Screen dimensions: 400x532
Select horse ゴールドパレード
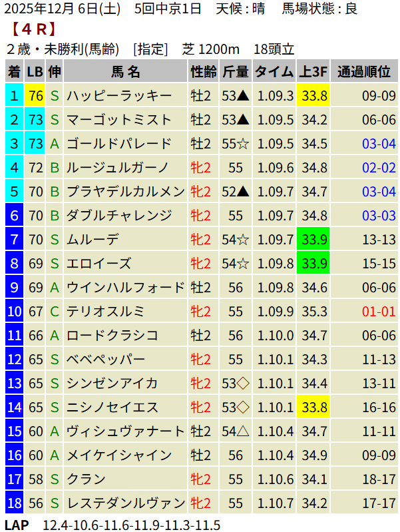(x=119, y=144)
